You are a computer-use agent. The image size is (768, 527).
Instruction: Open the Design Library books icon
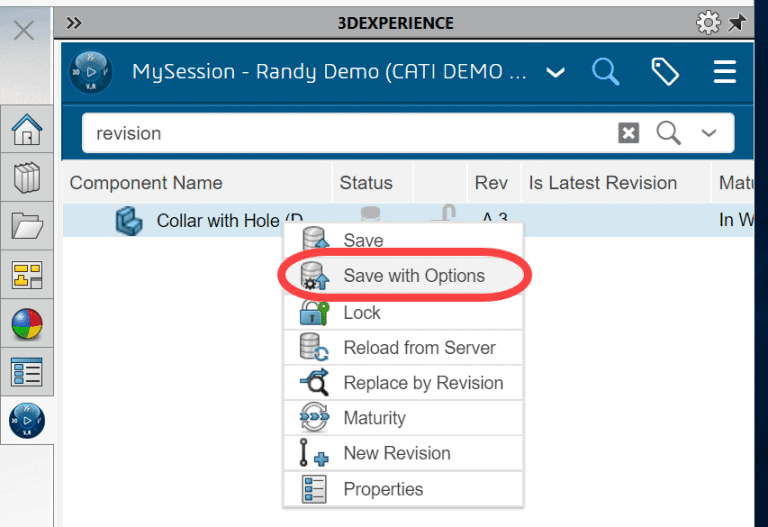point(27,177)
